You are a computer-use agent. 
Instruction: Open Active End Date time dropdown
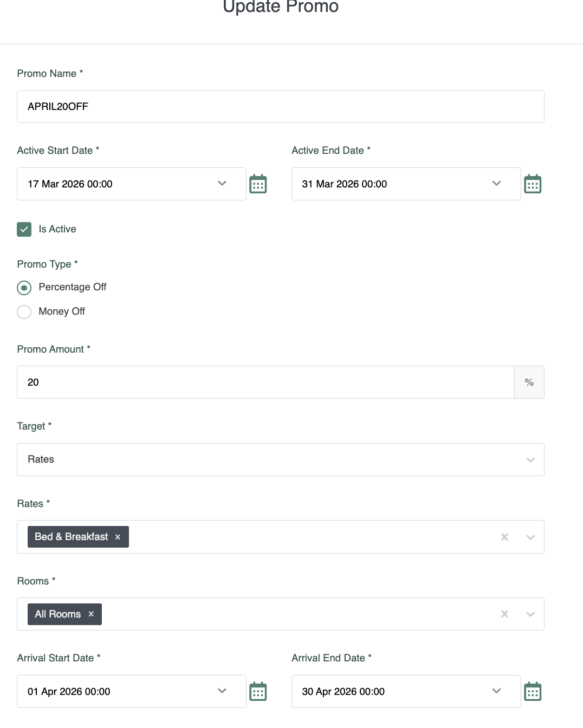tap(496, 184)
